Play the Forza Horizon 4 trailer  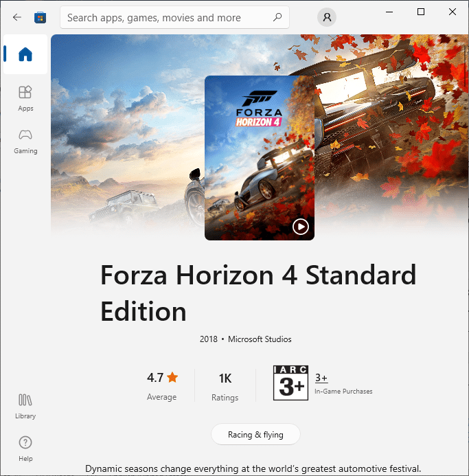click(301, 227)
